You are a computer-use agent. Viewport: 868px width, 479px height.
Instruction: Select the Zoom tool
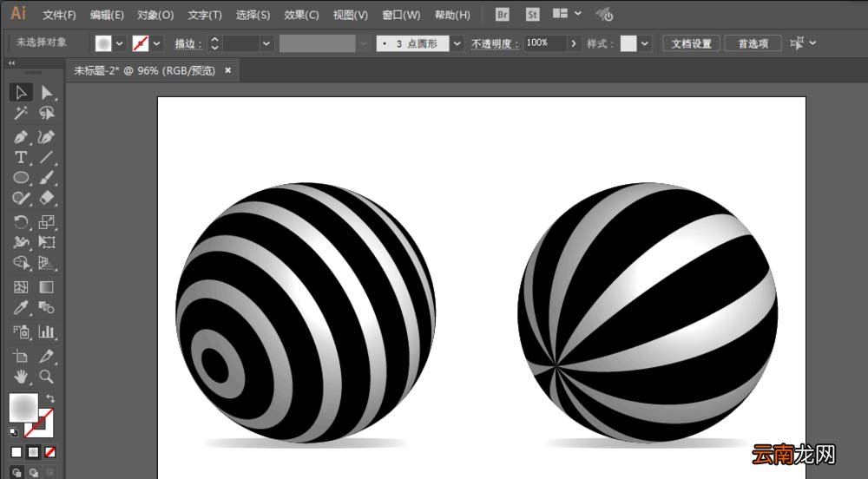pos(47,377)
